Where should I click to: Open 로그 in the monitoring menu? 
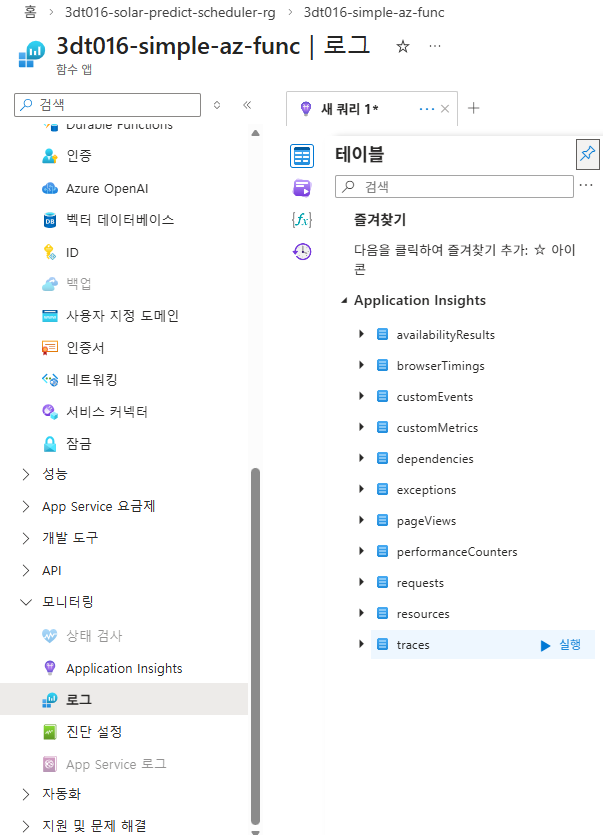point(124,699)
